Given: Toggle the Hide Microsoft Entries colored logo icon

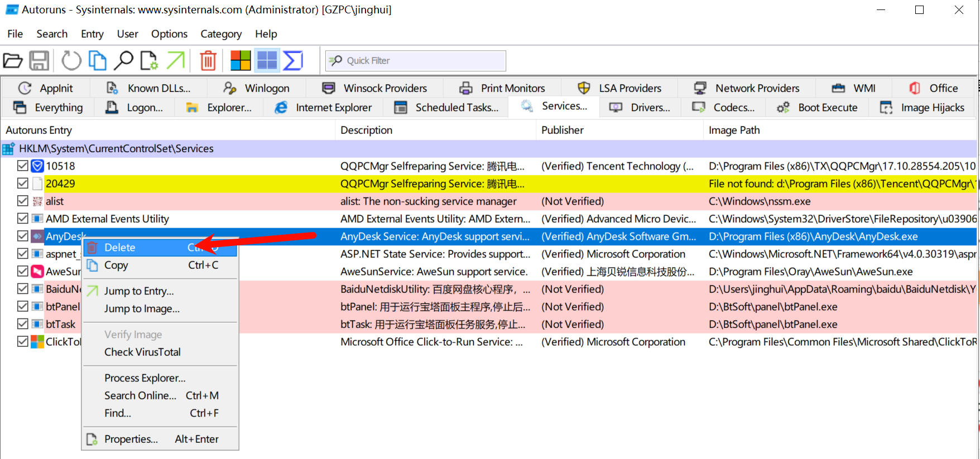Looking at the screenshot, I should coord(241,60).
